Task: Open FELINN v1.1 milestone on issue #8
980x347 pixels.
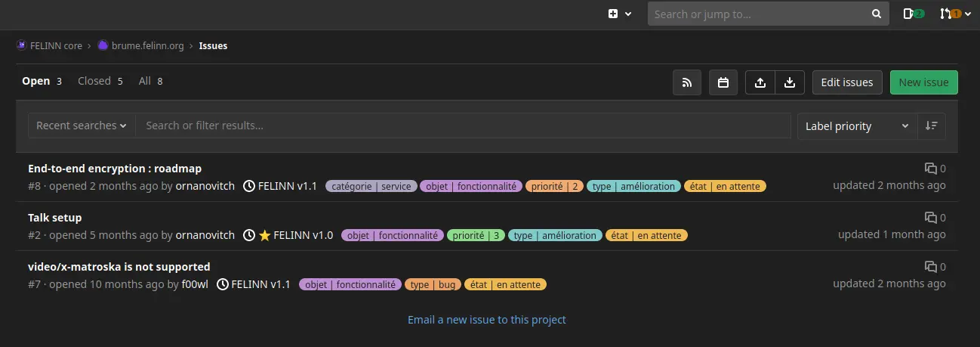Action: pos(288,186)
